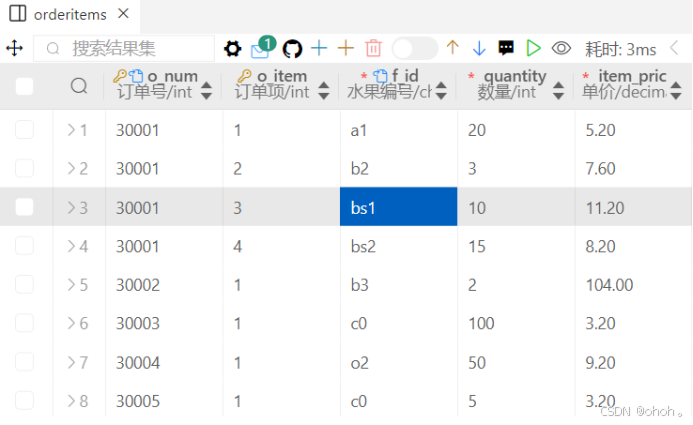Check the checkbox for row 3
Viewport: 693px width, 425px height.
(24, 207)
